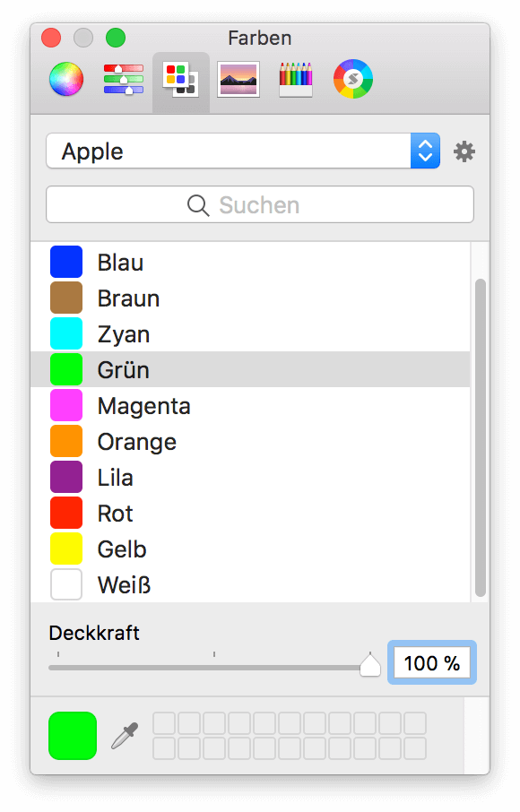The image size is (520, 812).
Task: Select Magenta in the color list
Action: [x=250, y=405]
